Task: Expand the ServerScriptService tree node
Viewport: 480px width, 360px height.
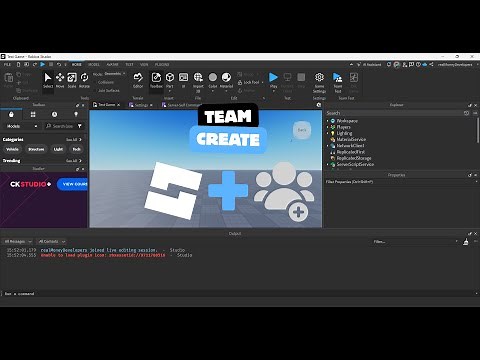Action: [328, 164]
